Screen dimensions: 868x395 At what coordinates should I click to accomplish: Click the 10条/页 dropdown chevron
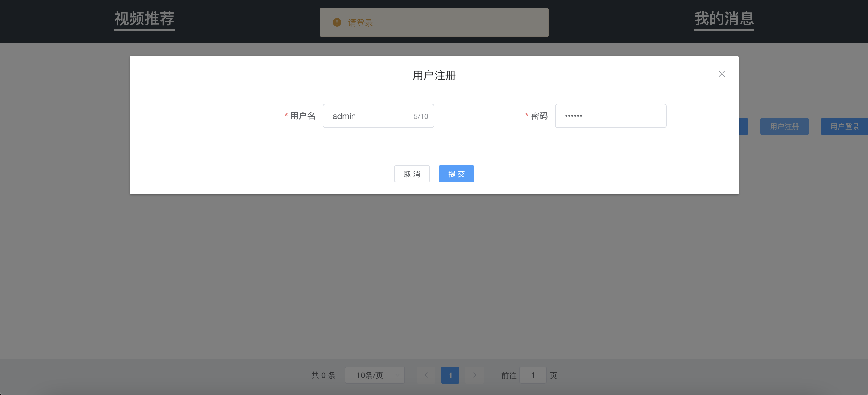397,375
